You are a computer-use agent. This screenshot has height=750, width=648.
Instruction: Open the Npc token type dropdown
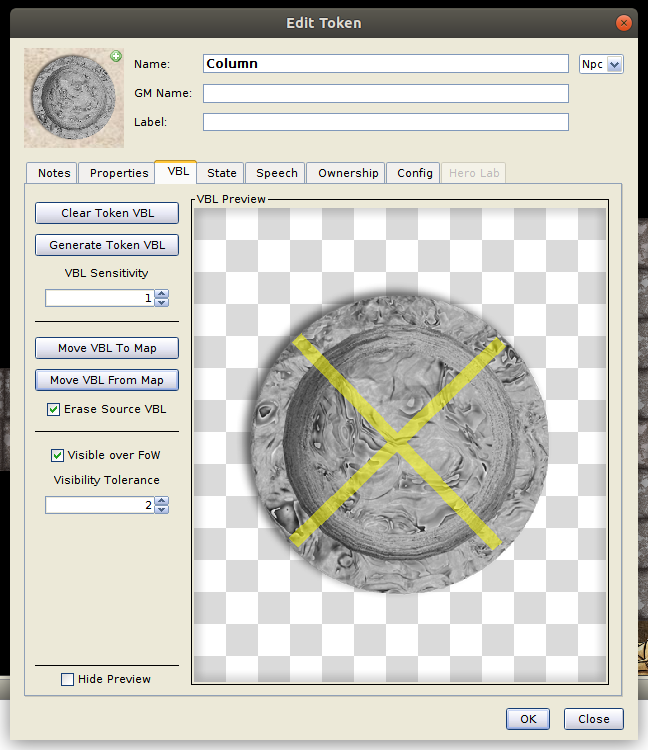click(x=601, y=64)
